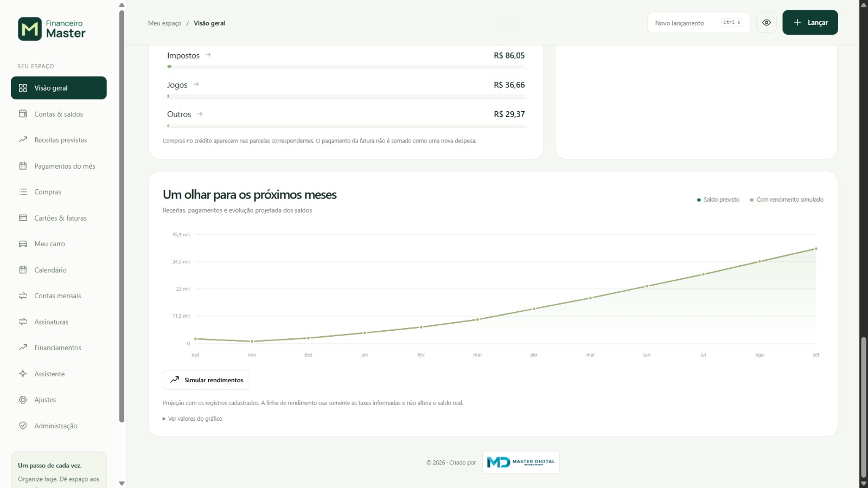Image resolution: width=868 pixels, height=488 pixels.
Task: Click the Assinaturas repeat icon
Action: pos(23,322)
